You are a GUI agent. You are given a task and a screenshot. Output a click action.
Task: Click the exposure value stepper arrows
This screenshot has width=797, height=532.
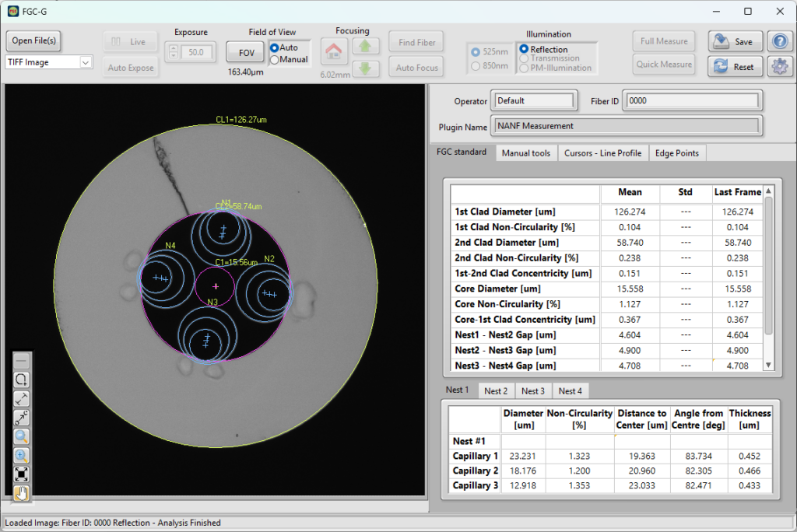(174, 52)
